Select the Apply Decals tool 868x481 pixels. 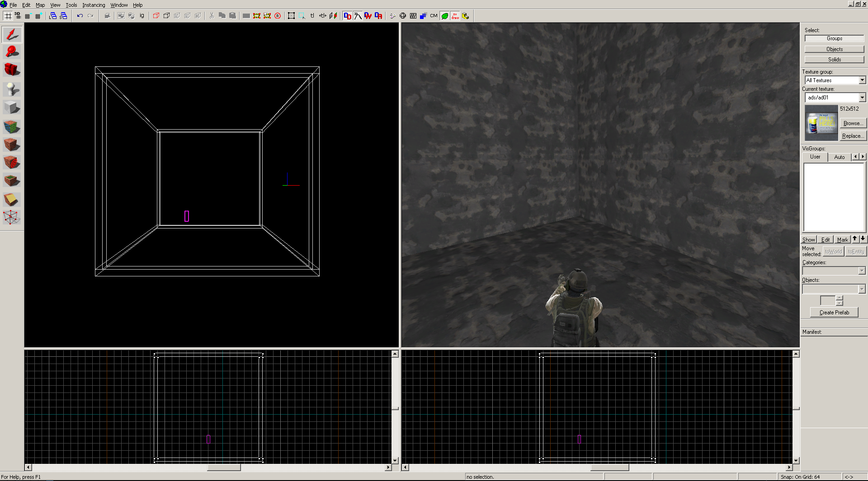point(12,163)
